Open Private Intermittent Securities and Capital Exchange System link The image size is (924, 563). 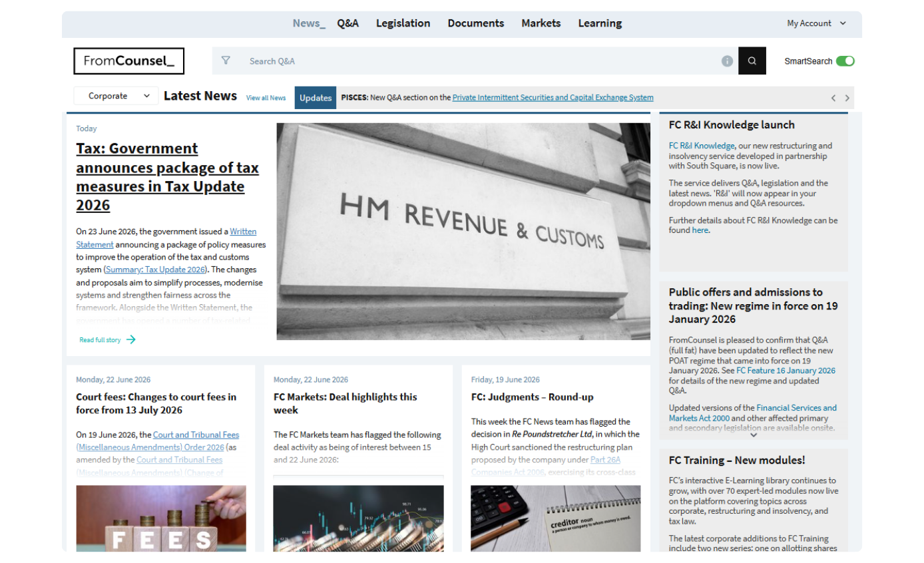click(553, 97)
